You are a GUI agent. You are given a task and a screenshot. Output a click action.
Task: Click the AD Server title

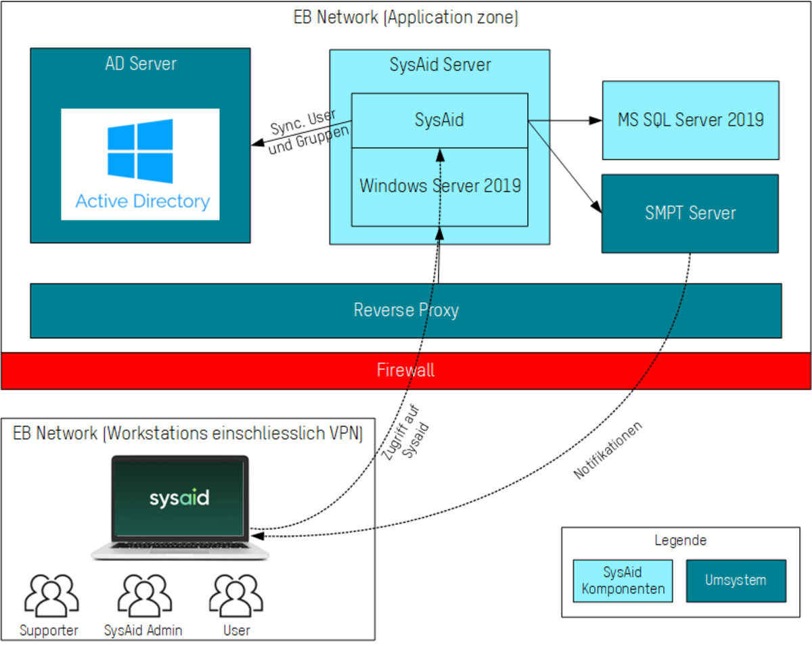point(141,64)
